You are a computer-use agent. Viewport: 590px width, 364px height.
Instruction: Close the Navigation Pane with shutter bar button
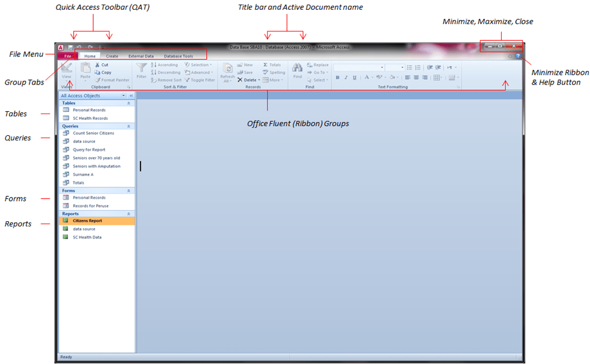[x=131, y=96]
